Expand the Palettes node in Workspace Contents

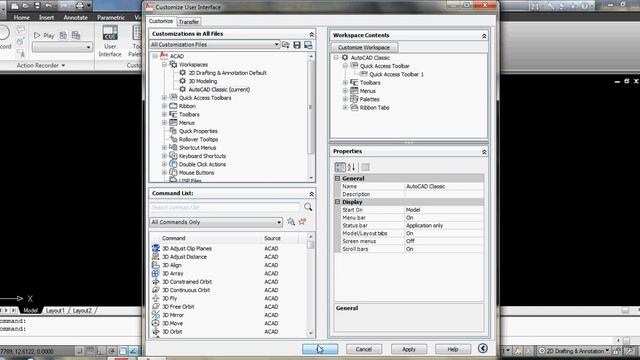(345, 99)
